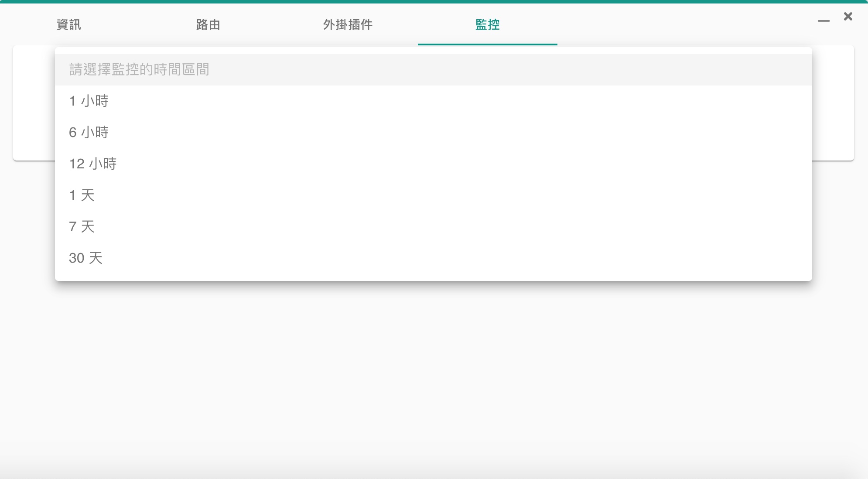The height and width of the screenshot is (479, 868).
Task: Switch to the 資訊 tab
Action: click(69, 24)
